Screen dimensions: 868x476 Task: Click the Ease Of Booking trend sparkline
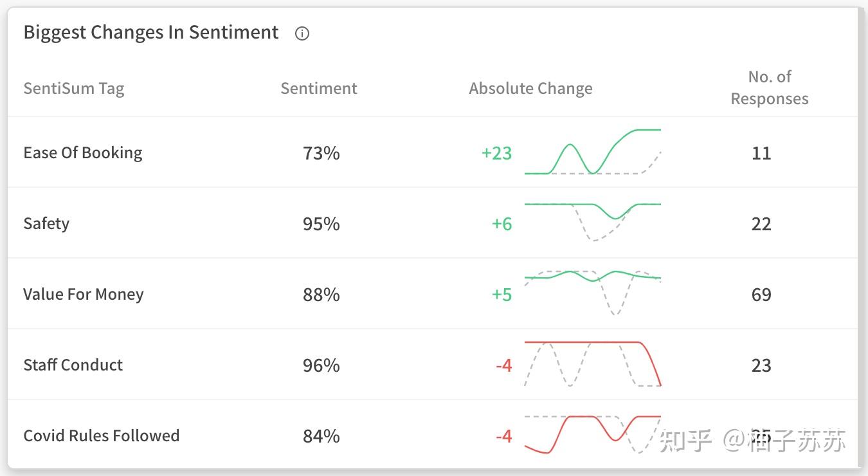(x=593, y=152)
